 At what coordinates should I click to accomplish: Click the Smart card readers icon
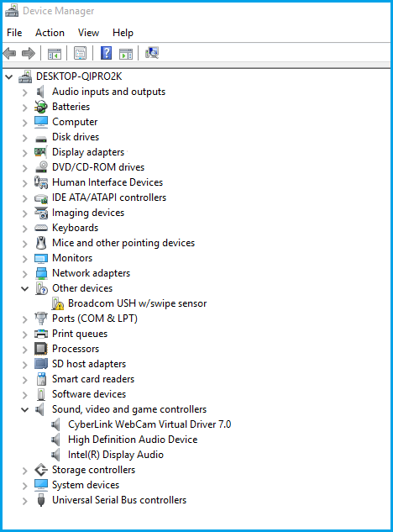(41, 379)
